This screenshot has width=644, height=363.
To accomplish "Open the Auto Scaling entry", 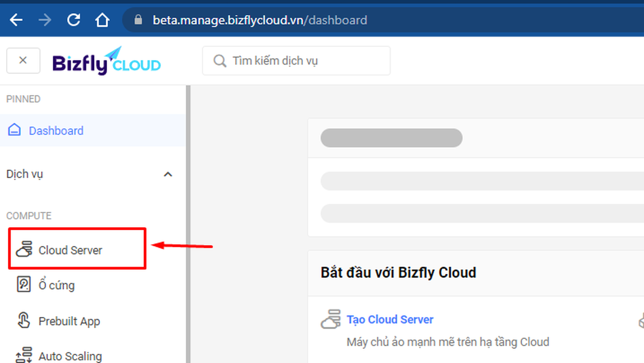I will (70, 356).
